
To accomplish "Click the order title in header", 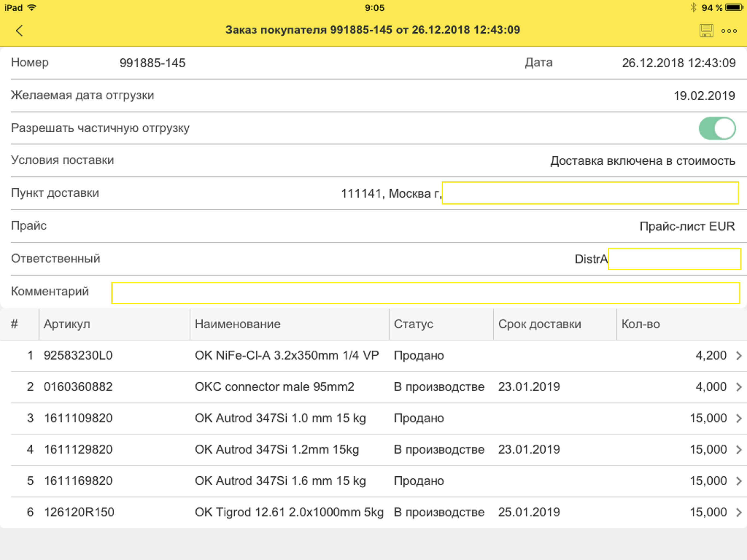I will tap(373, 30).
